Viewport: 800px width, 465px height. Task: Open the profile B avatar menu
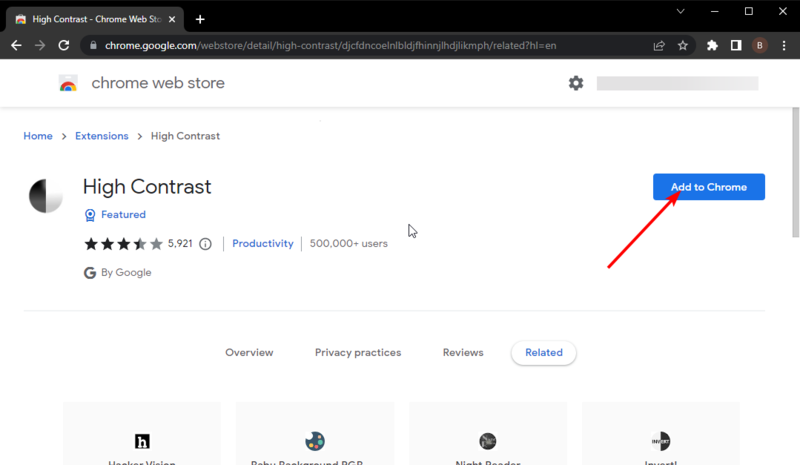pos(760,45)
